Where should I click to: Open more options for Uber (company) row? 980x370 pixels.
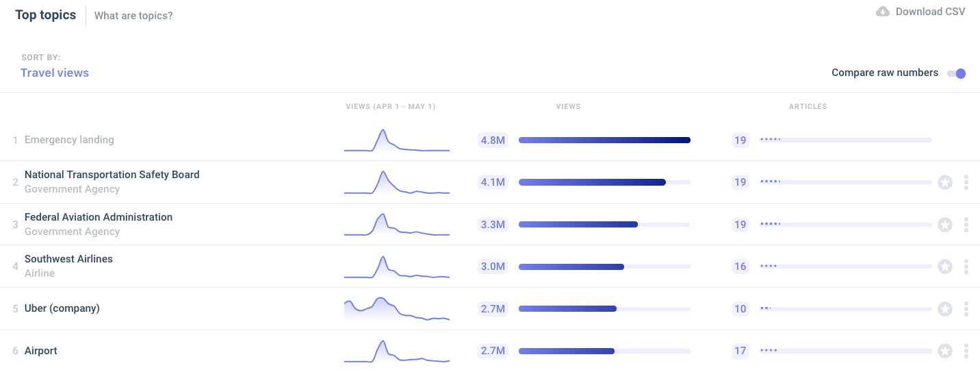tap(966, 309)
